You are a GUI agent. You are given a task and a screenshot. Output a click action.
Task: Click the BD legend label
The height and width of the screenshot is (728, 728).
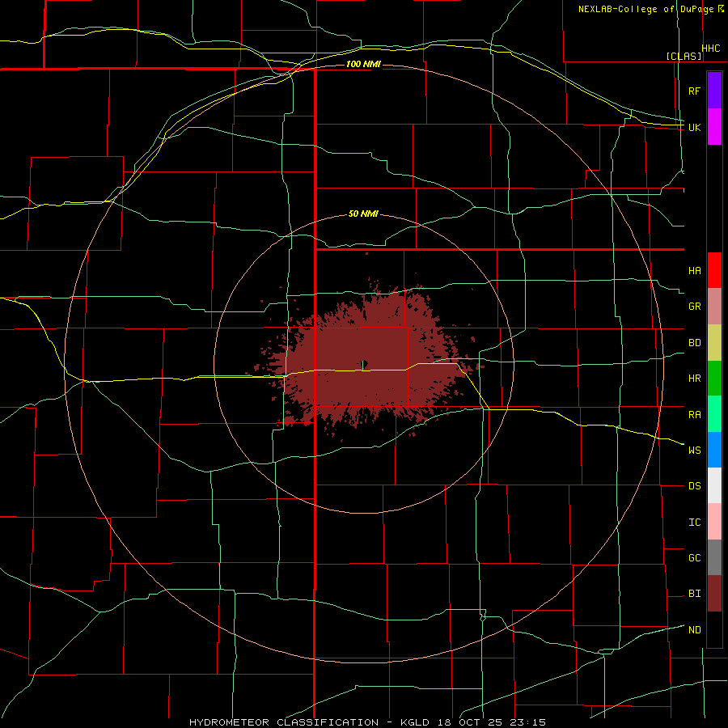click(694, 343)
